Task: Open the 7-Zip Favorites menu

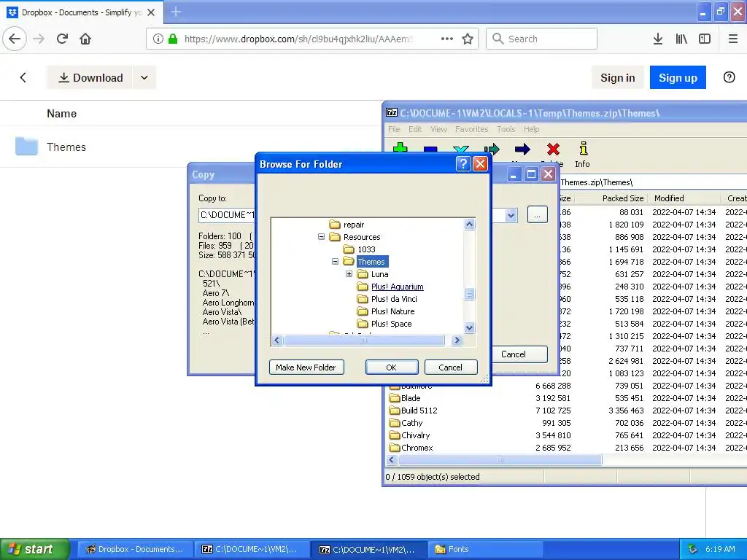Action: coord(472,129)
